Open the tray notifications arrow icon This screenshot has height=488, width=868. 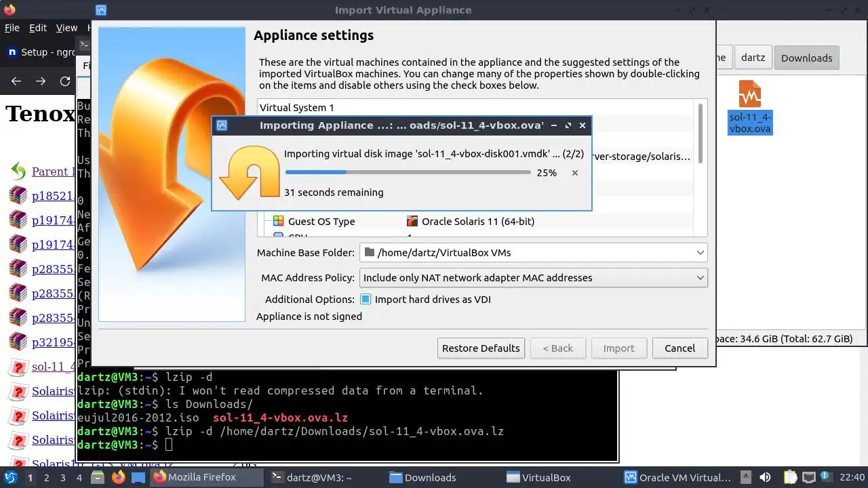coord(745,477)
